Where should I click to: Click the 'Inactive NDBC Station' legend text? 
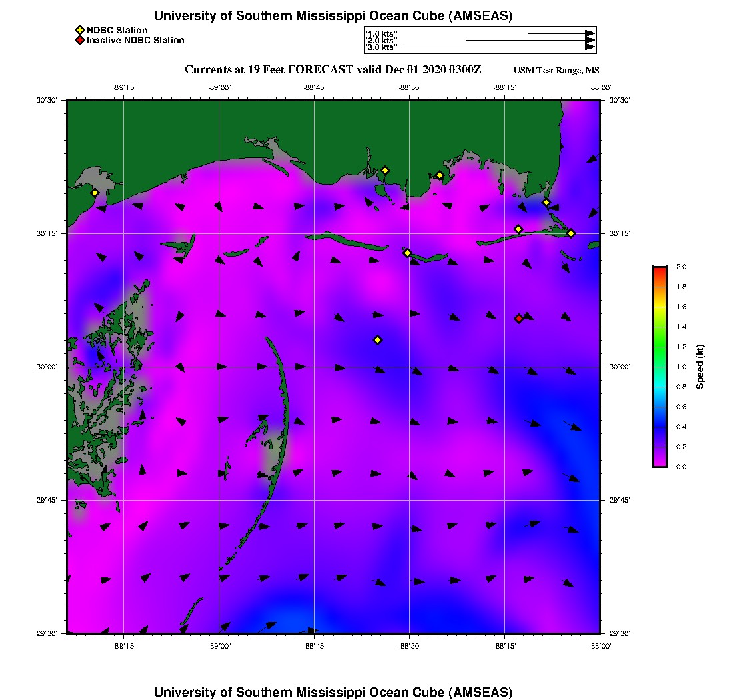(x=135, y=41)
